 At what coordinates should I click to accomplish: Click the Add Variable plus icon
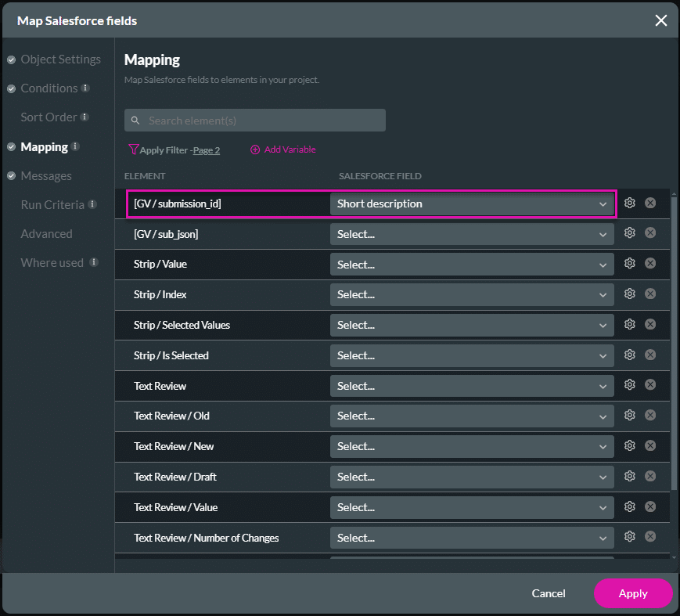[254, 149]
